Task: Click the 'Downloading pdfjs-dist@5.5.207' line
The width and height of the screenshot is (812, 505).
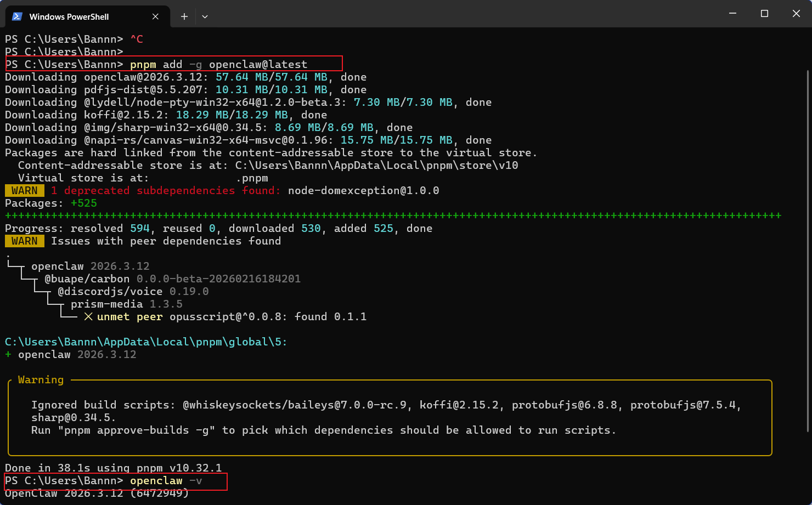Action: click(x=185, y=89)
